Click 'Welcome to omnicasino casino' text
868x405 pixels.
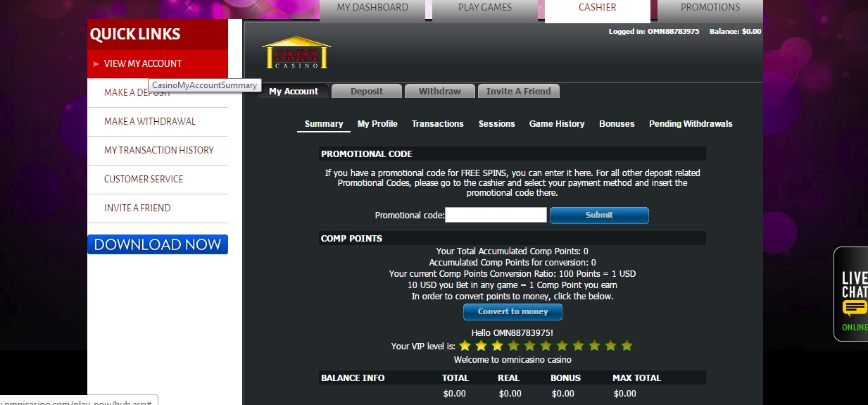512,360
